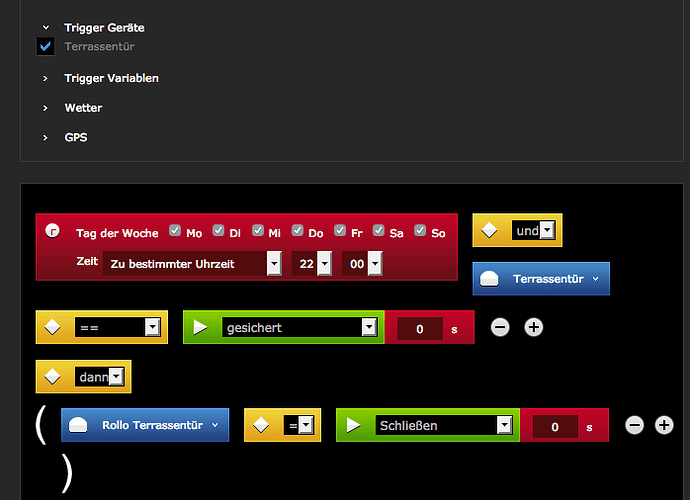Screen dimensions: 690x500
Task: Expand the GPS section
Action: pyautogui.click(x=45, y=137)
